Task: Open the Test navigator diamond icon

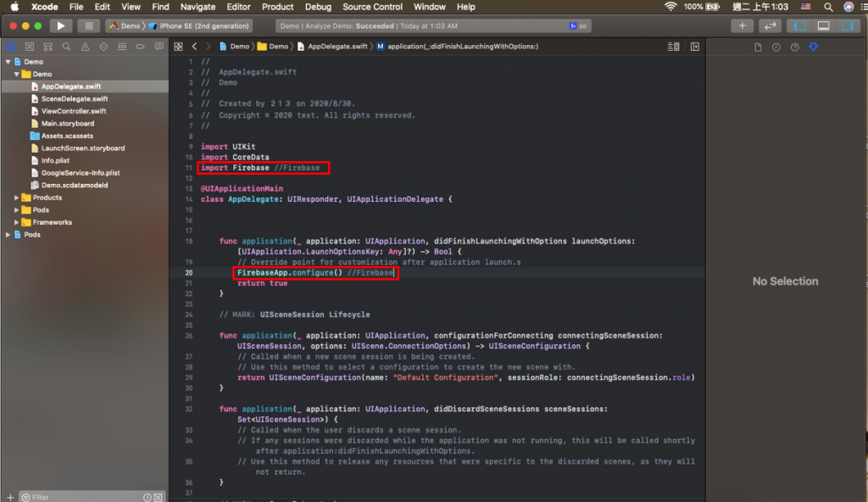Action: pyautogui.click(x=103, y=47)
